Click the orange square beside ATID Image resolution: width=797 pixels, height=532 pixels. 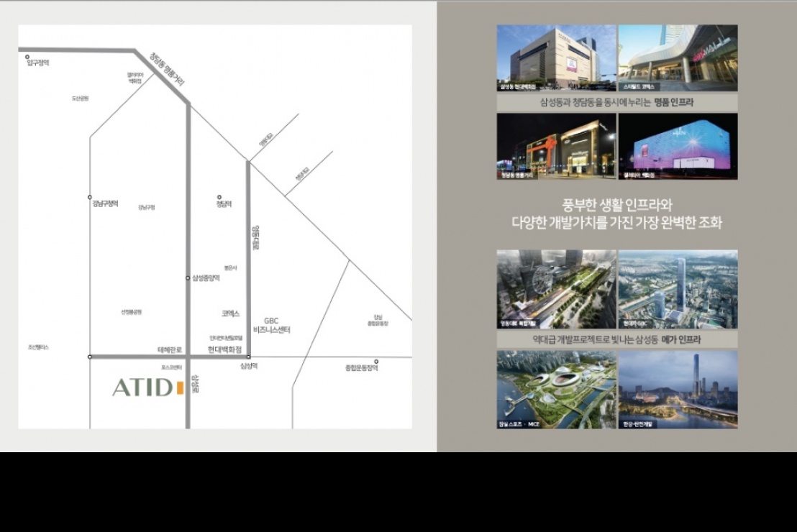(180, 388)
